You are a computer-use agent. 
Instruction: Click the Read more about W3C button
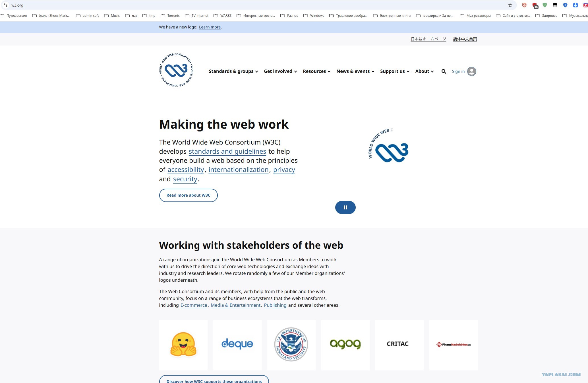(188, 195)
